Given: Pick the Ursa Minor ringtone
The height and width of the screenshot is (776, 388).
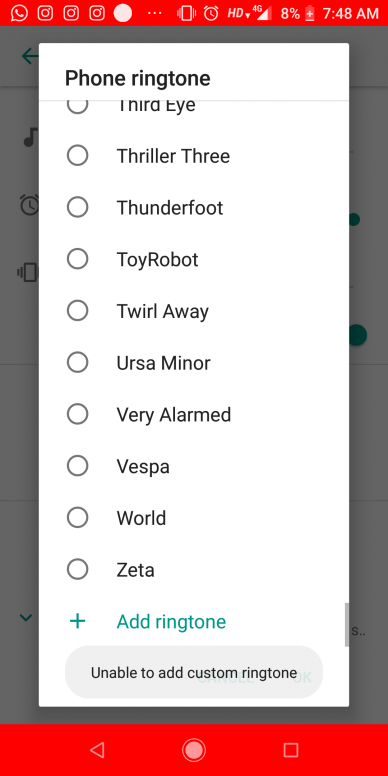Looking at the screenshot, I should [x=194, y=363].
